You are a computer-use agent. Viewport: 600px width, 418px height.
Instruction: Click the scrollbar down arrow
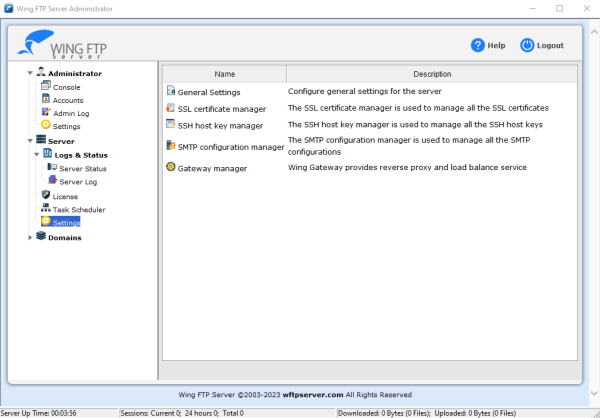(x=594, y=393)
